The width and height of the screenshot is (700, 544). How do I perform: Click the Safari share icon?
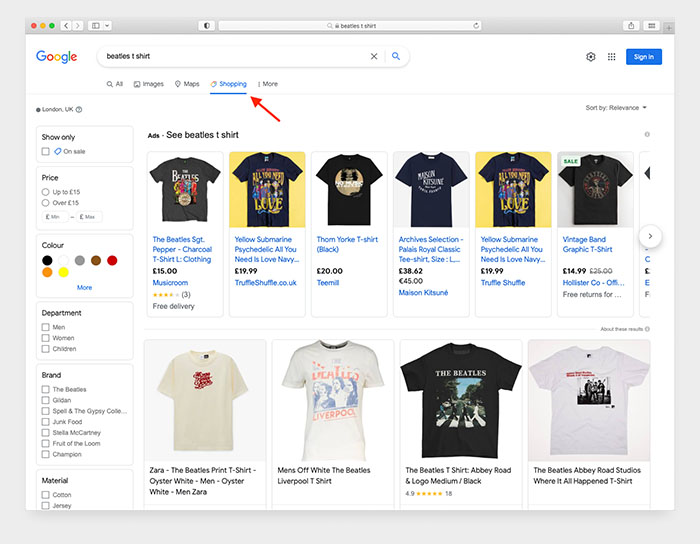pyautogui.click(x=631, y=26)
